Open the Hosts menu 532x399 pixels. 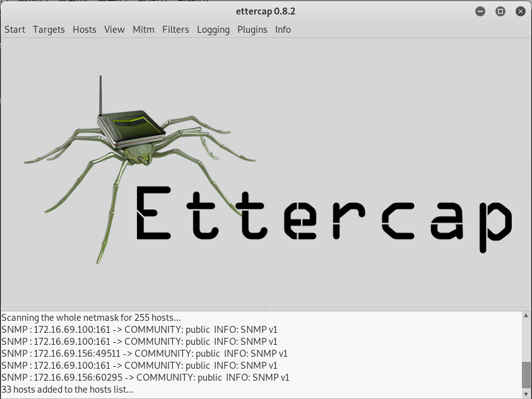[84, 30]
